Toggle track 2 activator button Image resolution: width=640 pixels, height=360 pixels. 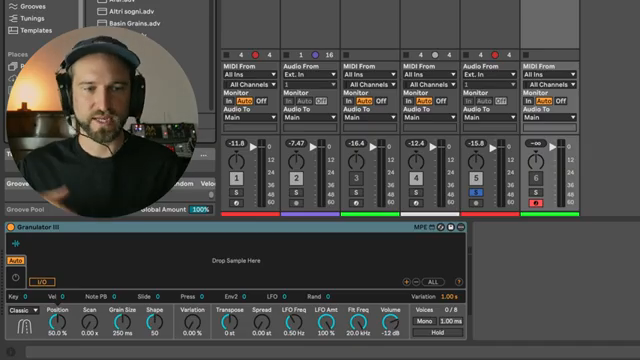[296, 178]
